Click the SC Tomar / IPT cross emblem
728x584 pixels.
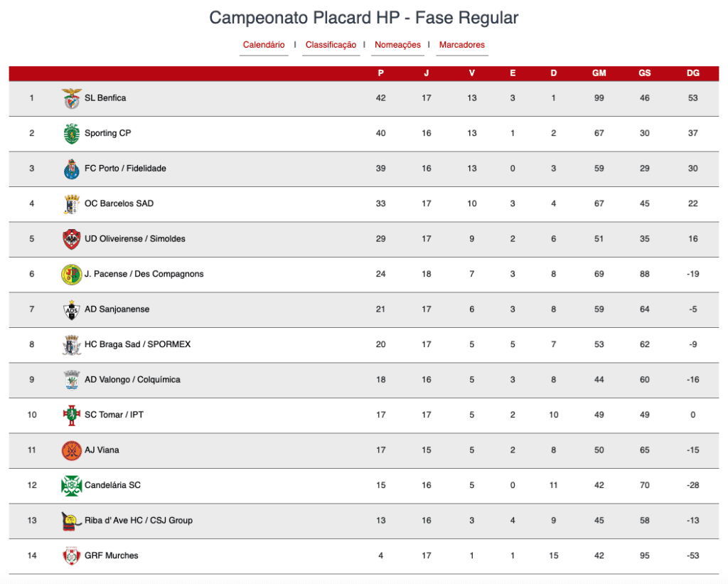coord(72,415)
